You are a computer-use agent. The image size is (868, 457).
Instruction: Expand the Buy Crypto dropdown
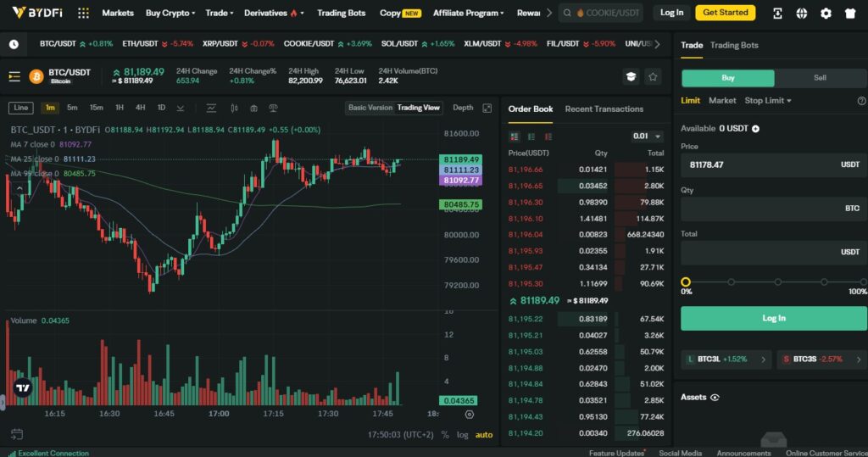tap(170, 13)
